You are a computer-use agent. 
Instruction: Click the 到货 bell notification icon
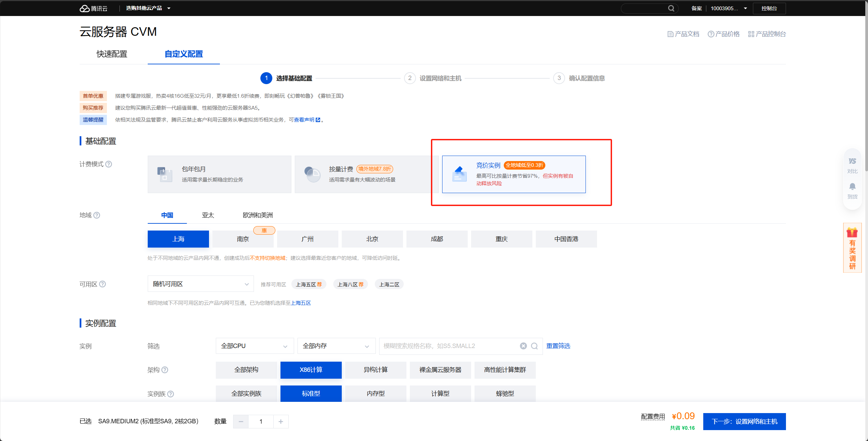tap(852, 191)
